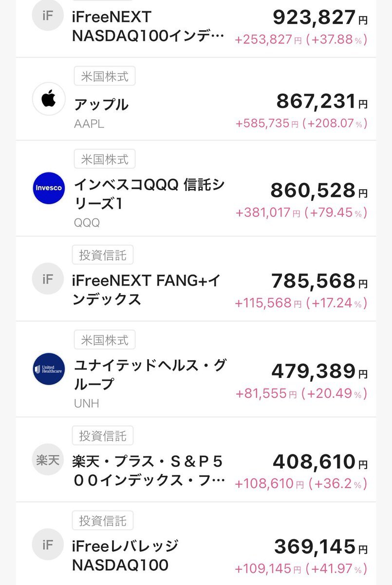392x585 pixels.
Task: Tap the United Healthcare logo icon
Action: (48, 369)
